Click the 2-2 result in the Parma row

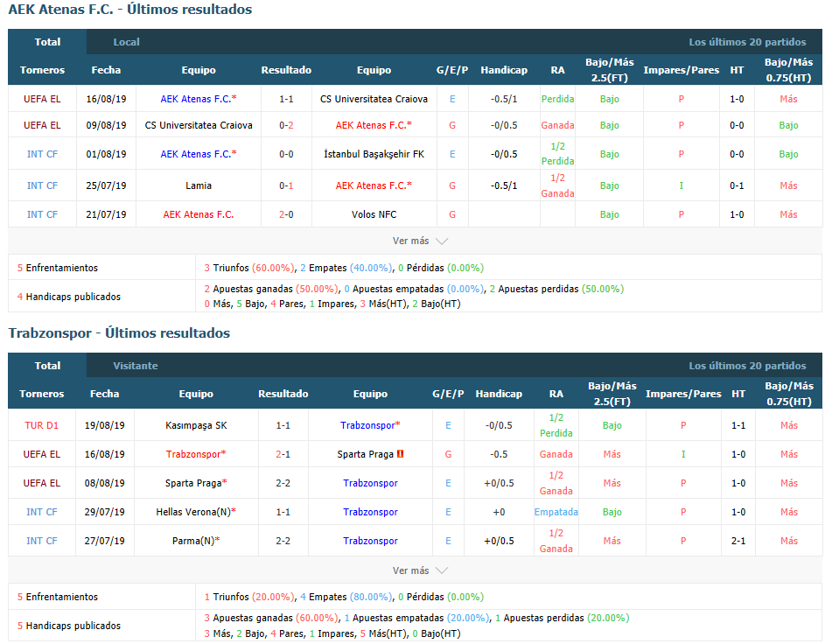(x=283, y=541)
